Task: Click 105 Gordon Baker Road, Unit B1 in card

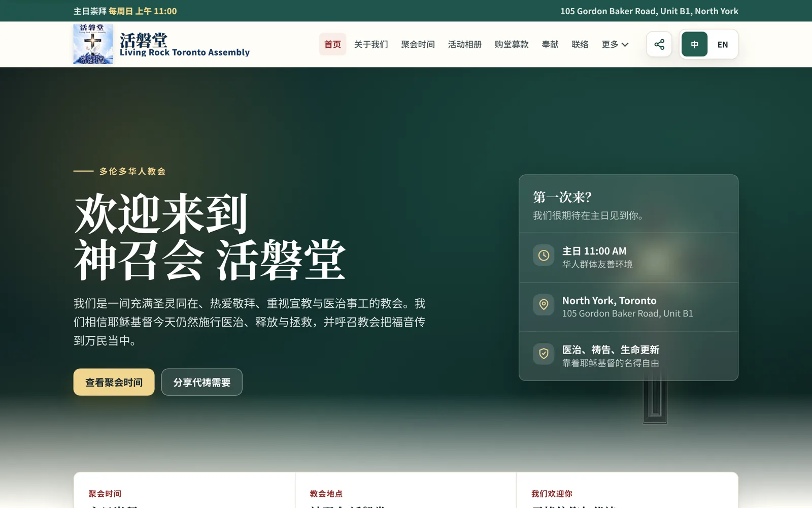Action: (627, 313)
